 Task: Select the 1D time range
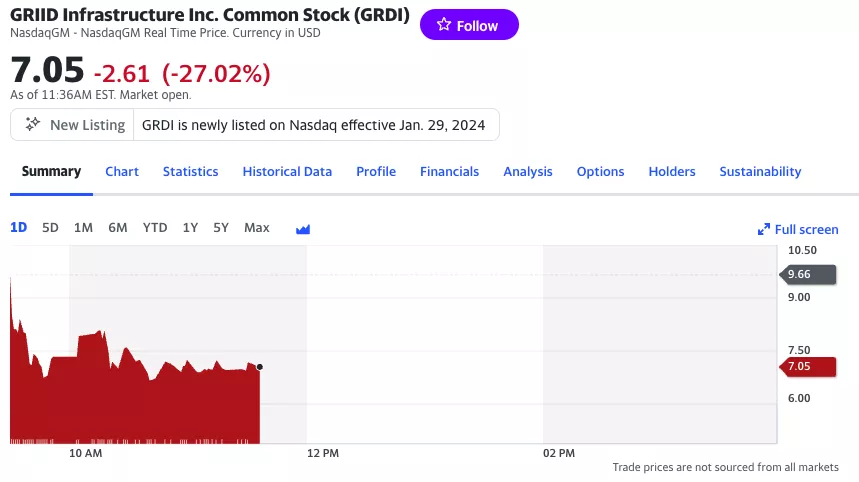tap(19, 228)
